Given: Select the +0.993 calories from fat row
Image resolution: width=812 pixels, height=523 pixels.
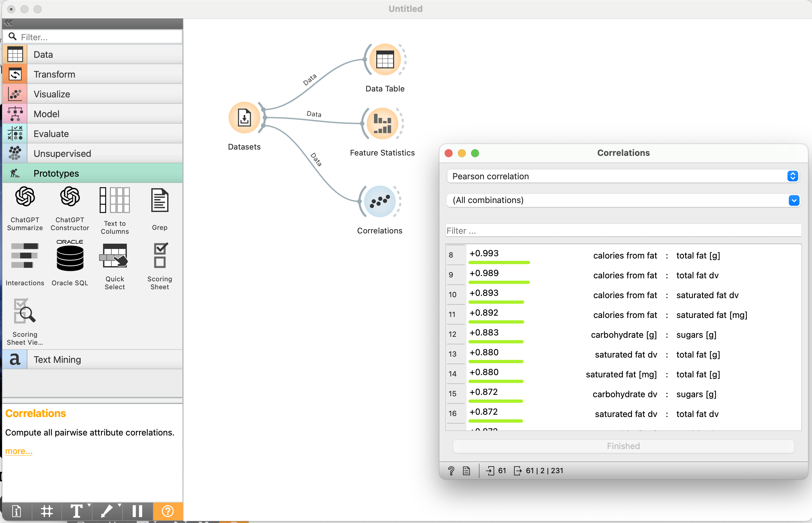Looking at the screenshot, I should point(623,255).
